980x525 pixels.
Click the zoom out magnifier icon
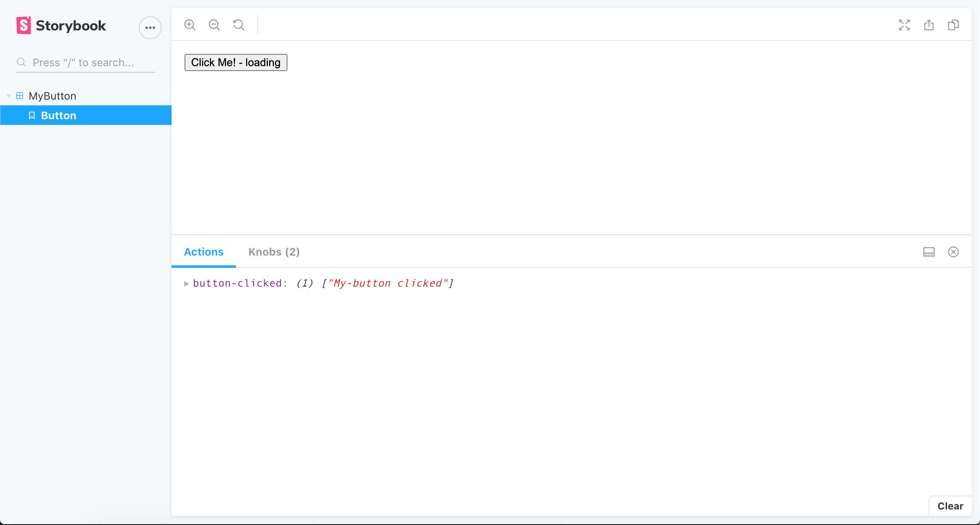pyautogui.click(x=214, y=25)
